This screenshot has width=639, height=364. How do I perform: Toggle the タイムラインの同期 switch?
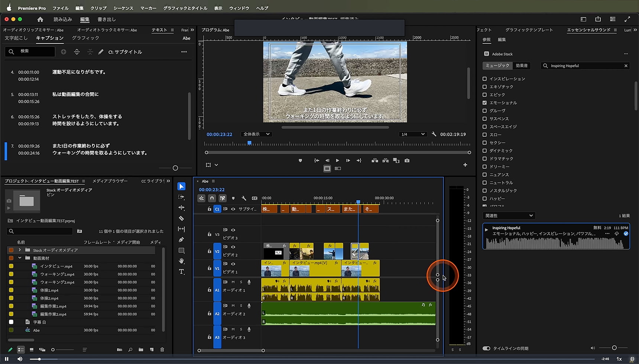tap(486, 348)
